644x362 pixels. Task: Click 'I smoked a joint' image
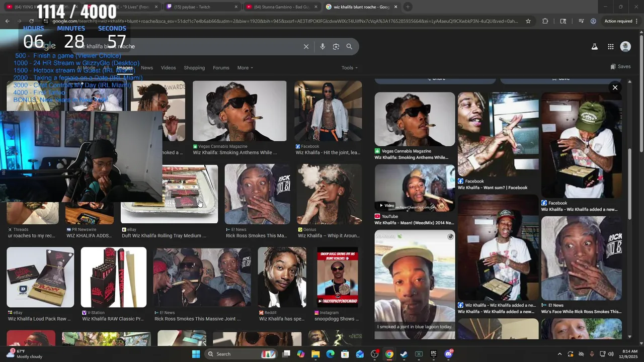pos(415,285)
